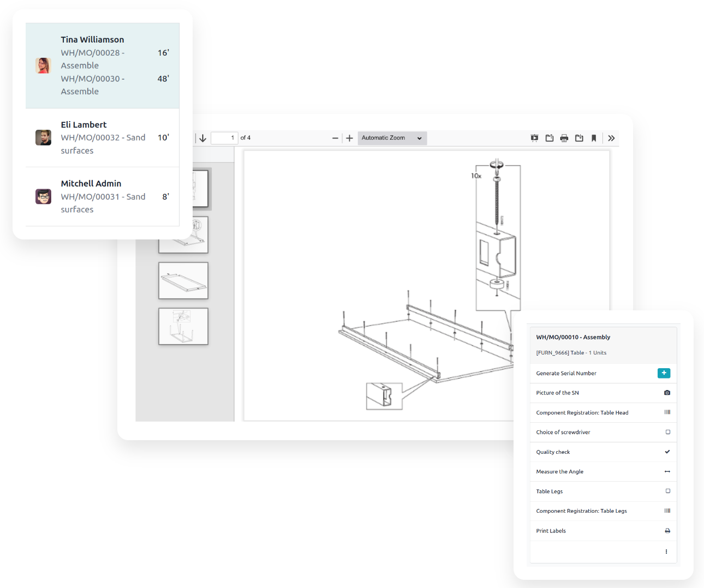Image resolution: width=704 pixels, height=588 pixels.
Task: Click the Measure the Angle arrows icon
Action: (x=667, y=471)
